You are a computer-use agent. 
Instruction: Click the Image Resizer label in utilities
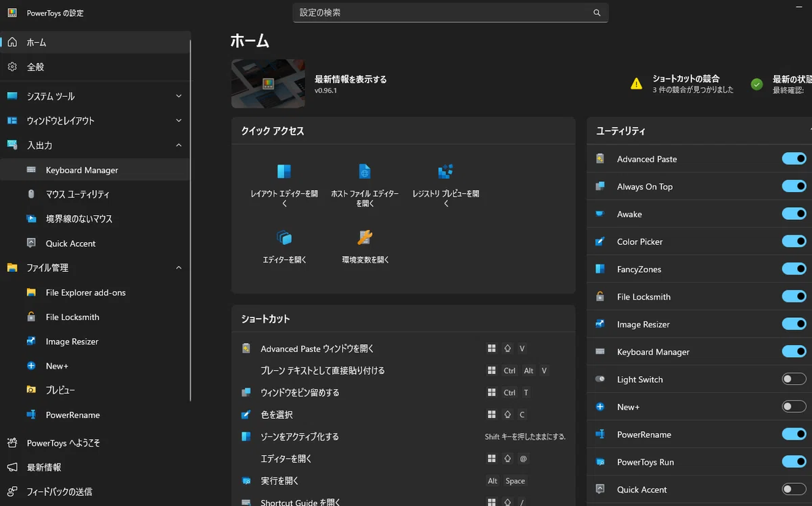pyautogui.click(x=643, y=324)
